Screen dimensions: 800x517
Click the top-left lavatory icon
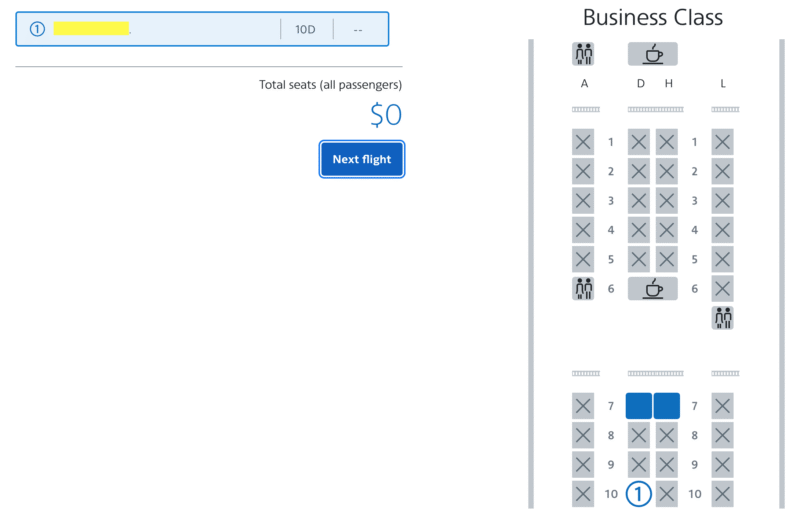(x=583, y=54)
